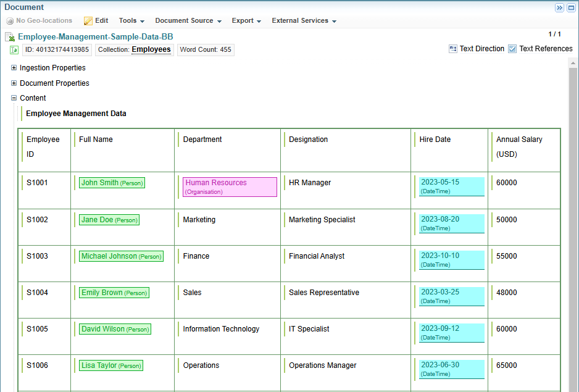Toggle the Text References checkbox
Viewport: 579px width, 392px height.
[512, 49]
